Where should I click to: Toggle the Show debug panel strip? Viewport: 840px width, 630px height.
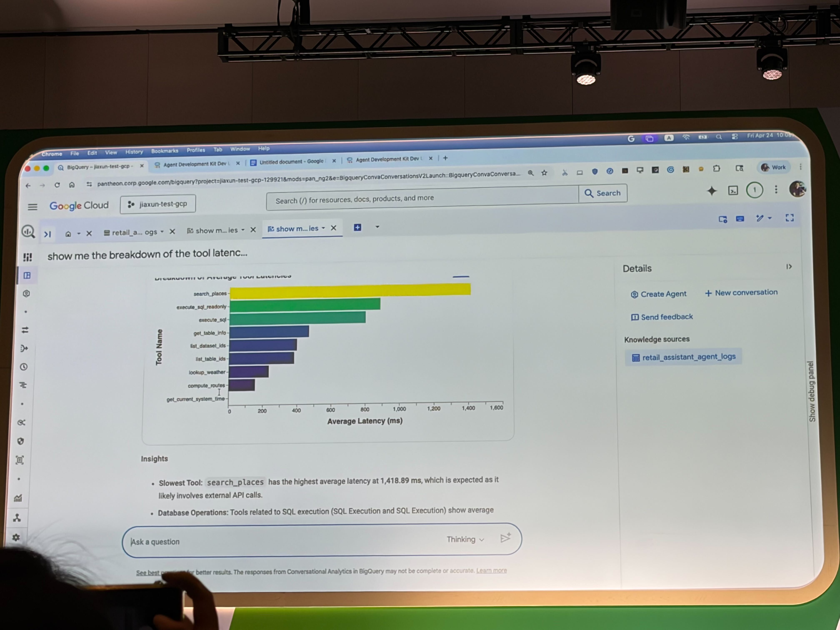(x=811, y=391)
